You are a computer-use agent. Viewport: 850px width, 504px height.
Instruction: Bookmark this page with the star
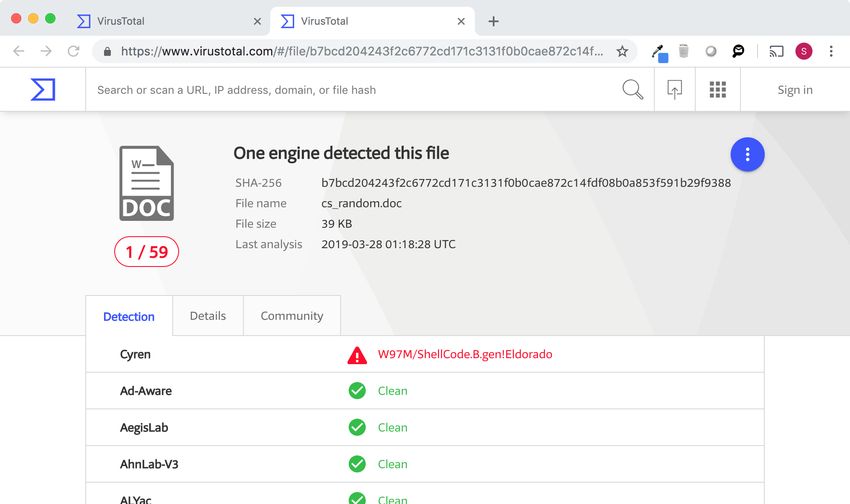pos(622,51)
